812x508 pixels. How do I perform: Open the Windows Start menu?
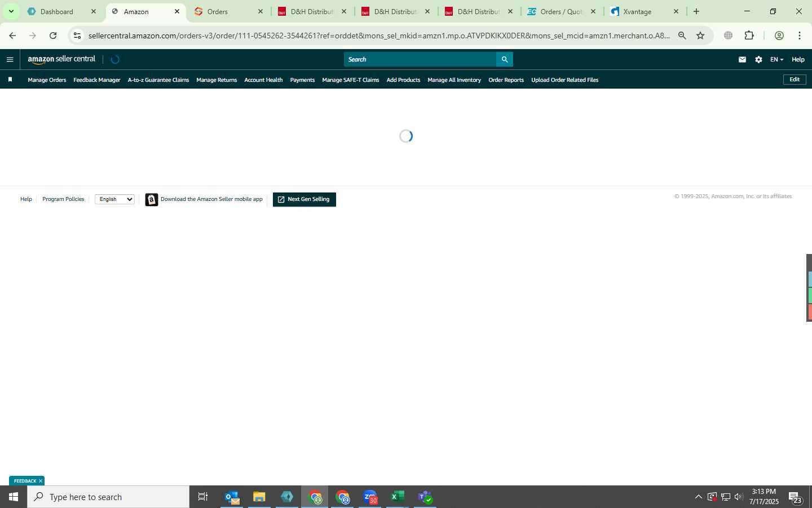14,497
